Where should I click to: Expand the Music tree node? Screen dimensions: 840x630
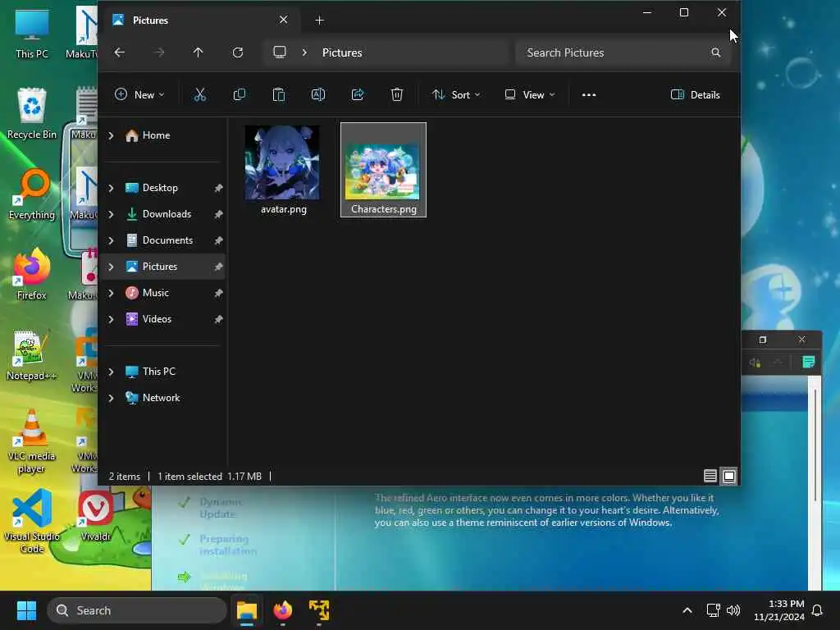click(x=111, y=293)
